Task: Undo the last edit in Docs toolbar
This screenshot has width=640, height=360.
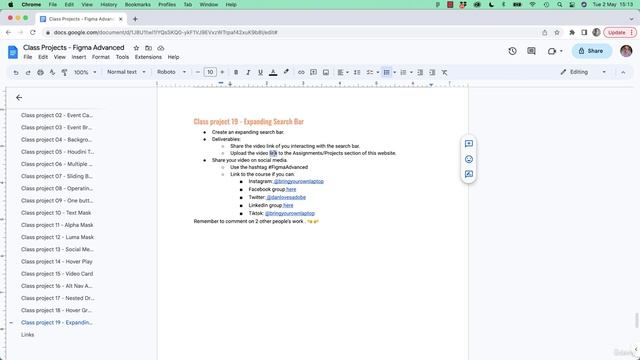Action: [x=16, y=72]
